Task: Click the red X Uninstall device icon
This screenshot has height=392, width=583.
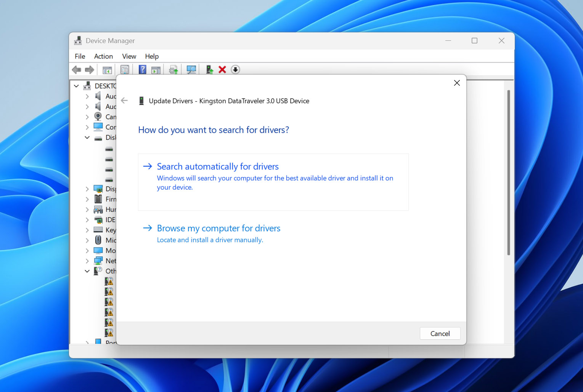Action: [x=222, y=70]
